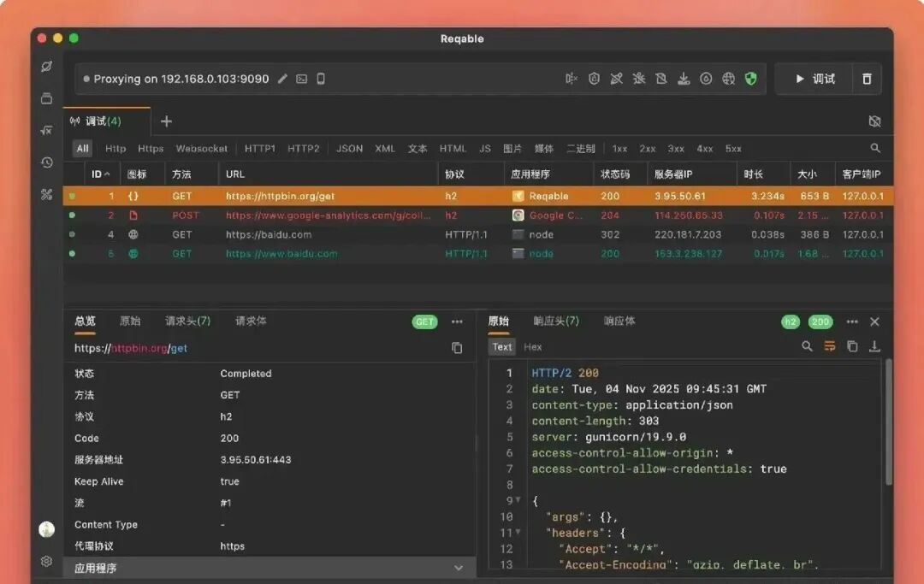The width and height of the screenshot is (924, 584).
Task: Open the 响应体 tab
Action: pos(619,321)
